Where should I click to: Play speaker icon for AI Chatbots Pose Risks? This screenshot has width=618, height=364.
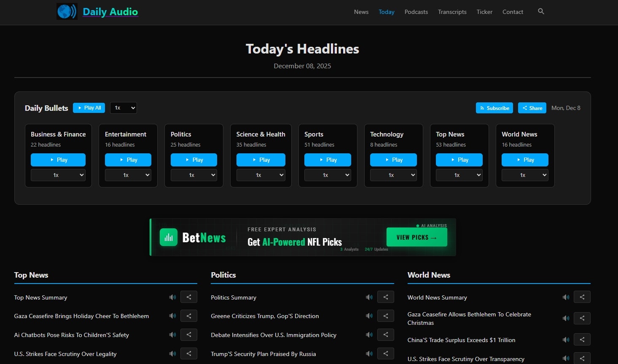172,335
